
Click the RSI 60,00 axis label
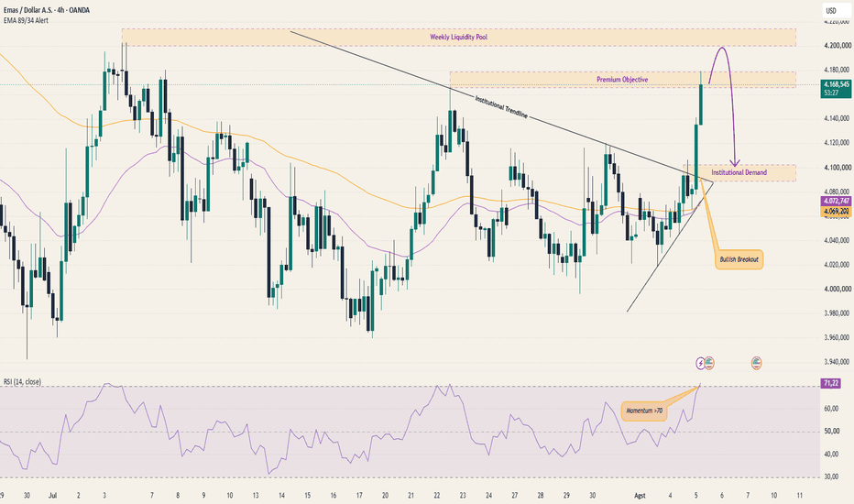coord(831,409)
